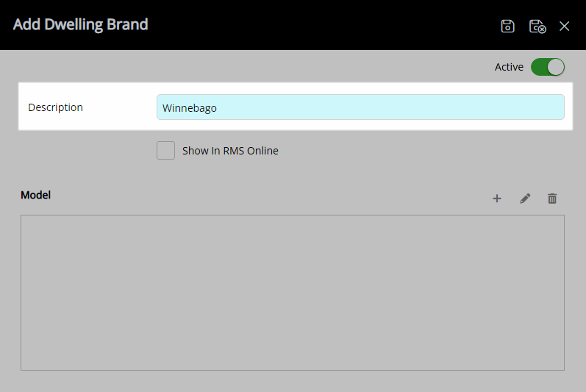Screen dimensions: 586x392
Task: Toggle the Active switch off
Action: coord(548,67)
